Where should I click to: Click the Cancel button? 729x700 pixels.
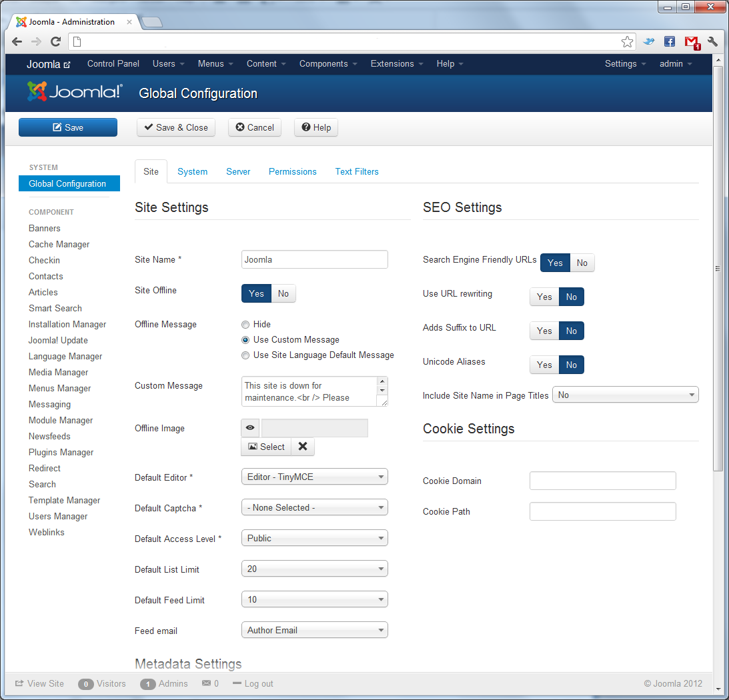255,127
